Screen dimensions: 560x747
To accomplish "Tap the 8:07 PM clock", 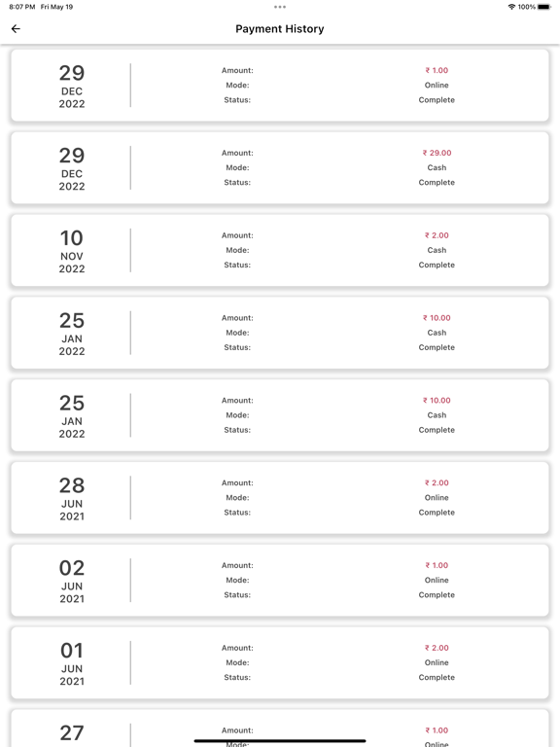I will (22, 7).
